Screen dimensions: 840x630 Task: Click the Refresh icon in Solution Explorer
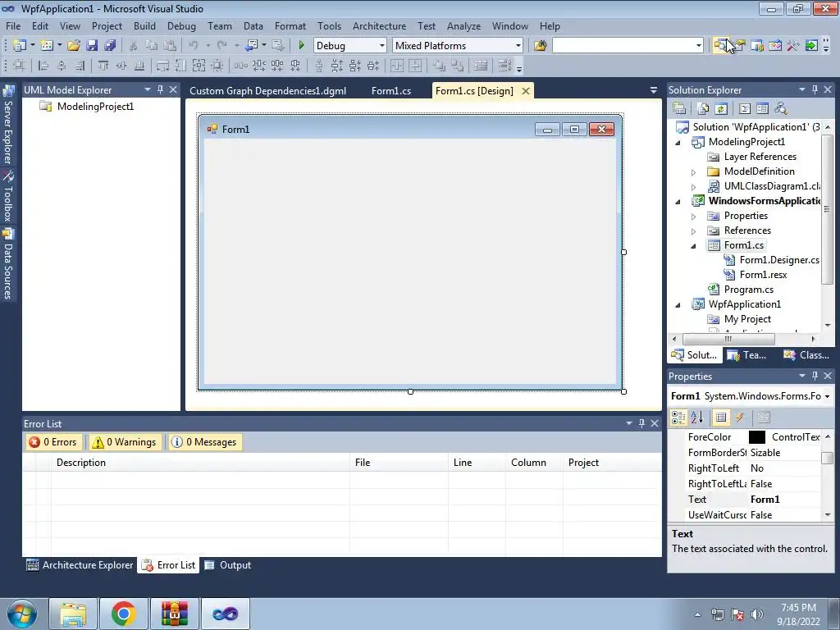coord(721,109)
